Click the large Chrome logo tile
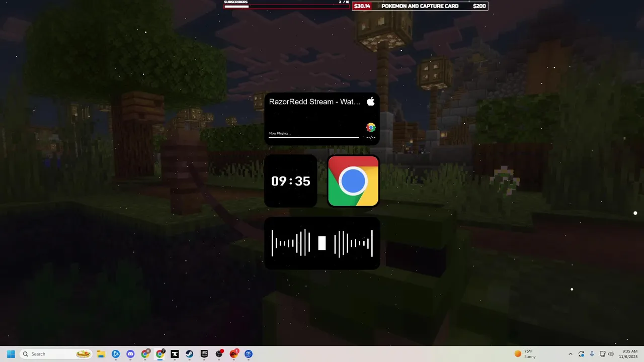This screenshot has width=644, height=362. coord(353,181)
